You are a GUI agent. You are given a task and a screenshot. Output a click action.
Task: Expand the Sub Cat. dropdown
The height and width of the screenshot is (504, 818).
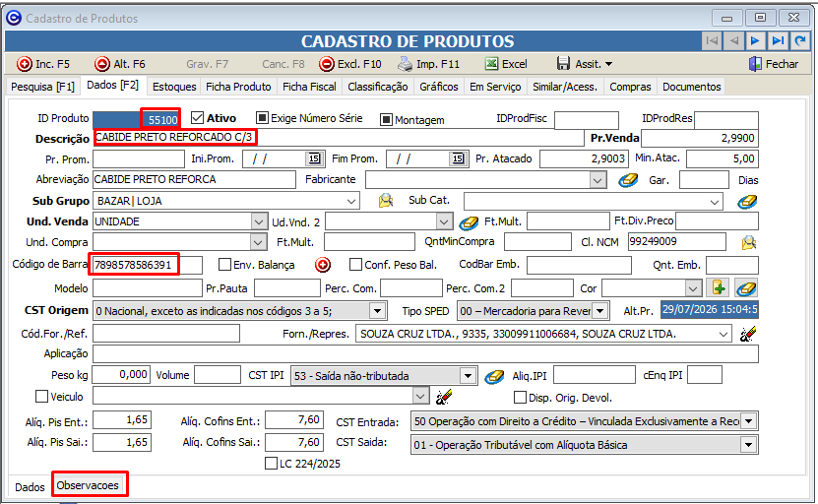click(715, 202)
